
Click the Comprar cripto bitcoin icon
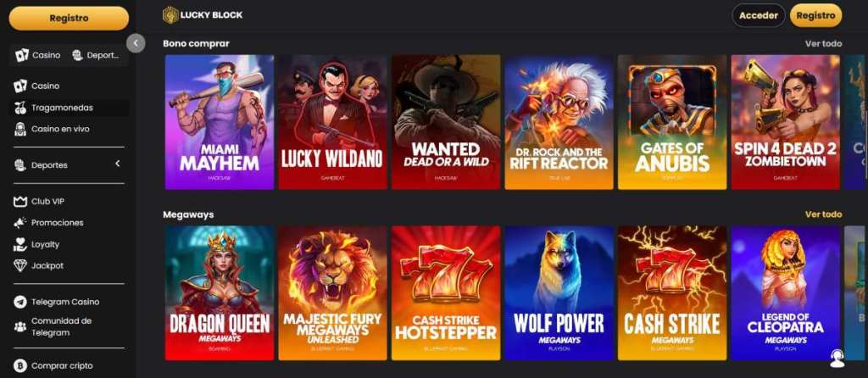[20, 366]
